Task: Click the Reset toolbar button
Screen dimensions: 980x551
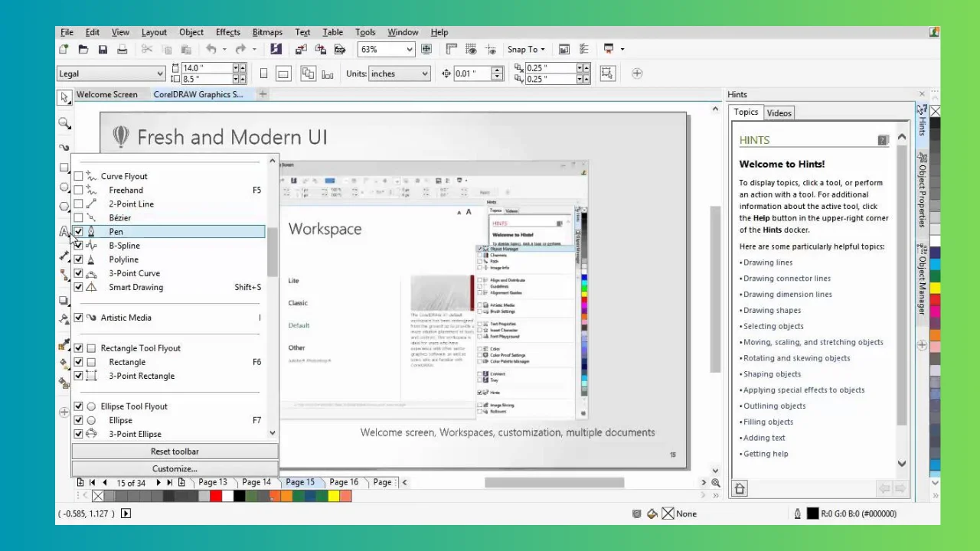Action: coord(175,452)
